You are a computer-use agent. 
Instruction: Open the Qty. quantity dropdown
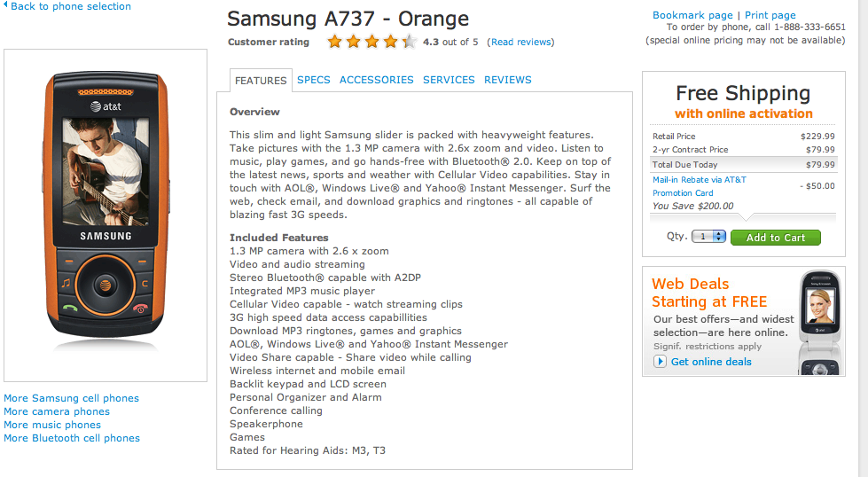pyautogui.click(x=708, y=237)
